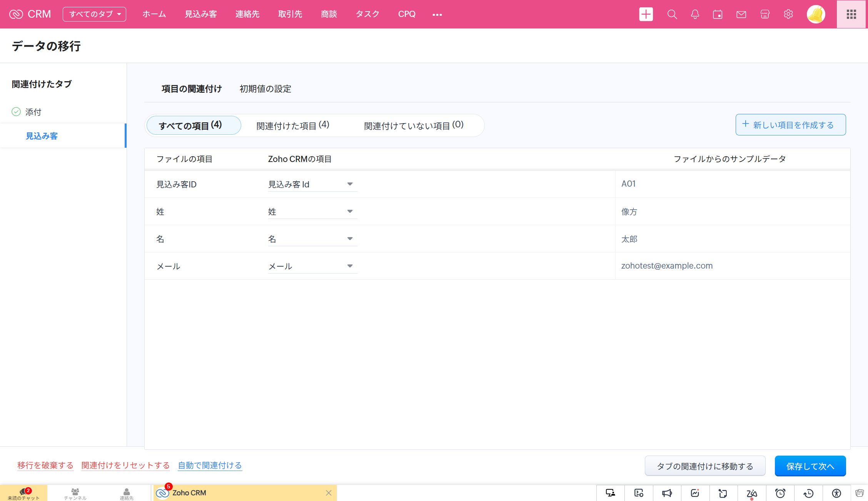Open the search magnifier icon
This screenshot has width=868, height=501.
[672, 14]
